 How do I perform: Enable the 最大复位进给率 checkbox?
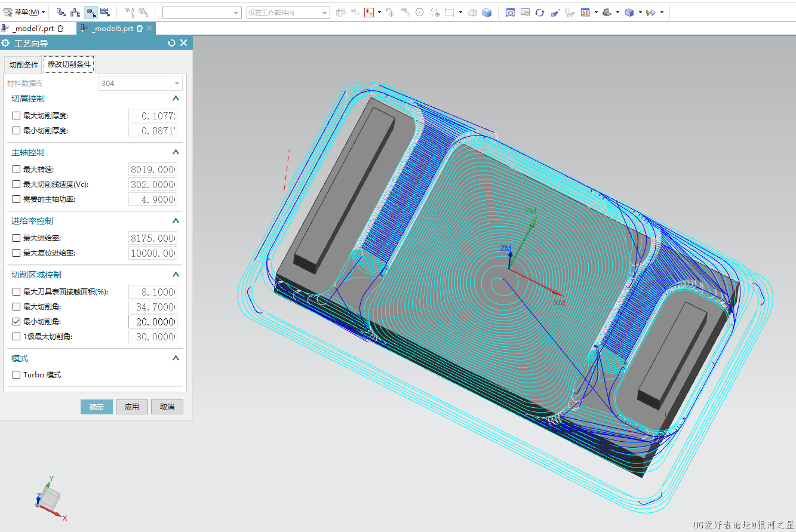tap(17, 253)
